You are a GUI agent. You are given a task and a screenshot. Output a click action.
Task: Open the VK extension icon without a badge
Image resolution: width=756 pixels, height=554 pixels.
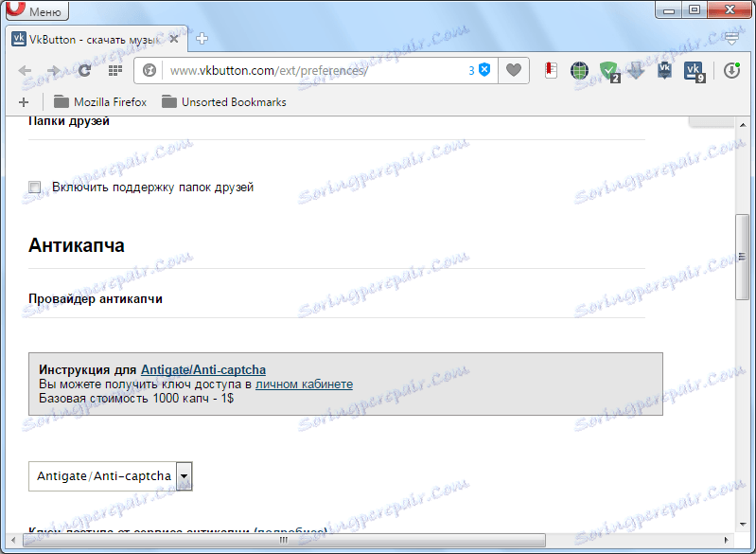pyautogui.click(x=665, y=70)
